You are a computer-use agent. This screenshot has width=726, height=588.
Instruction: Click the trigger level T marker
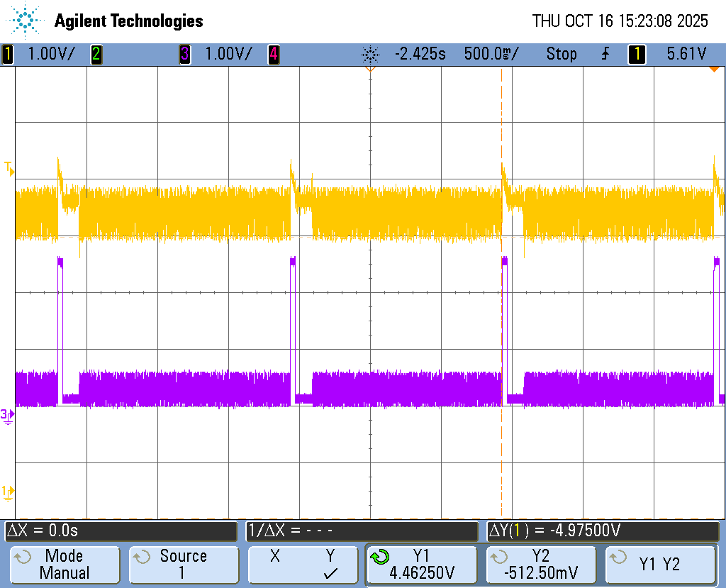click(x=9, y=169)
